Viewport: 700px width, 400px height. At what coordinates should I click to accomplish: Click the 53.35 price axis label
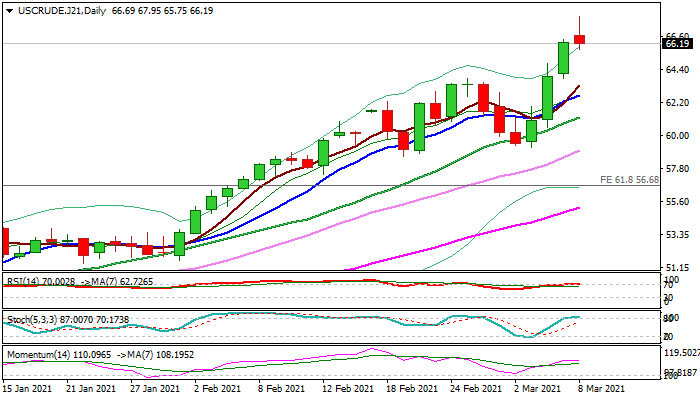[677, 235]
